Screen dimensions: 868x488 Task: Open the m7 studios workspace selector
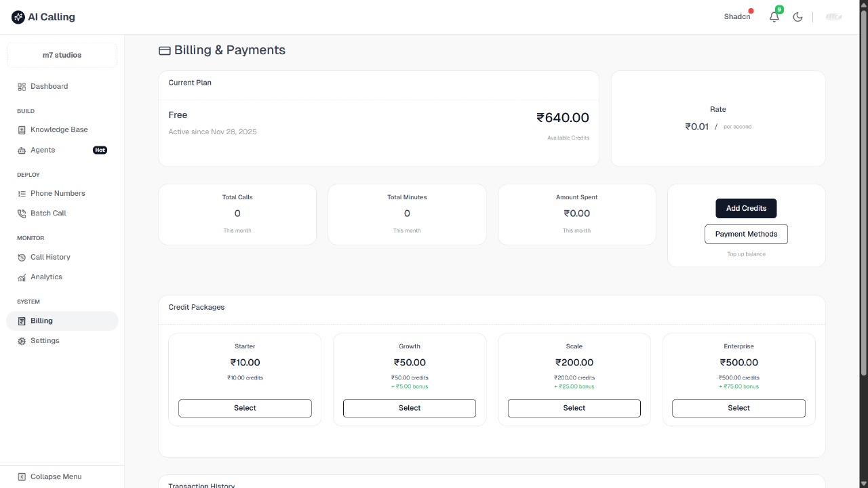pos(62,55)
